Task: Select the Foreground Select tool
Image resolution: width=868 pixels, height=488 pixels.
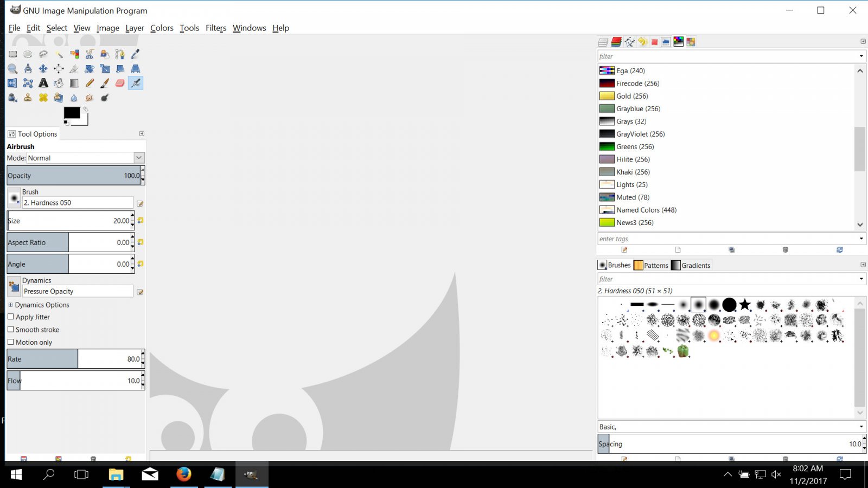Action: 105,54
